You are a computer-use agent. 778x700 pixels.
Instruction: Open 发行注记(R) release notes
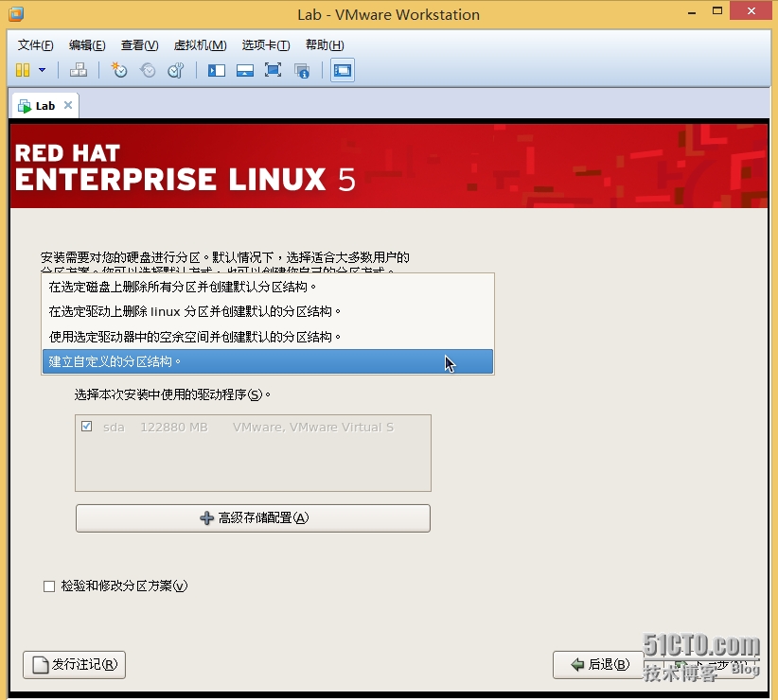[75, 664]
